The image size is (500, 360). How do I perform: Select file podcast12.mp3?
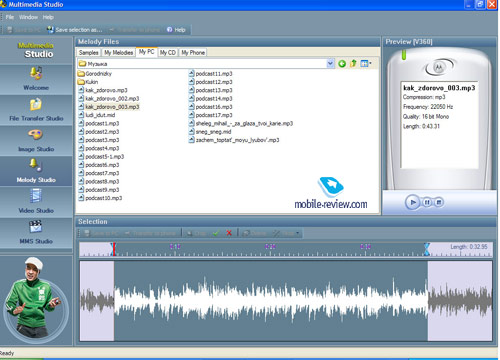pyautogui.click(x=211, y=82)
